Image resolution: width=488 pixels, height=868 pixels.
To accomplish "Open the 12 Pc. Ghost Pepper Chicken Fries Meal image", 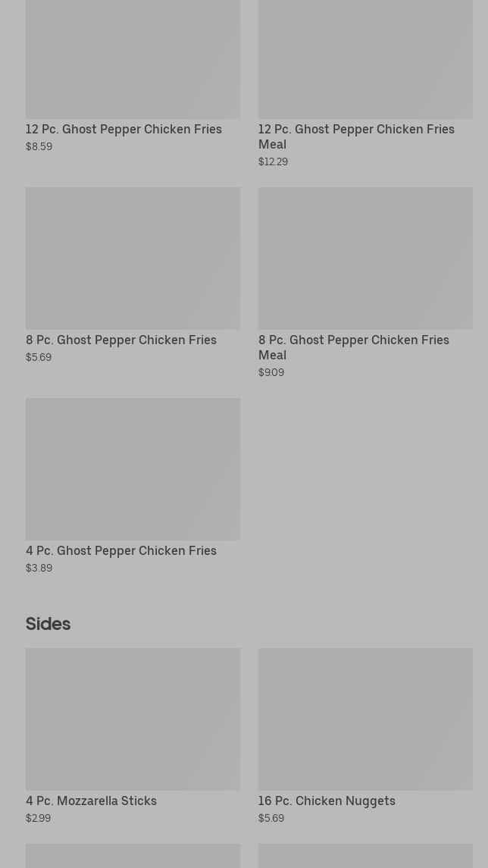I will [x=365, y=59].
